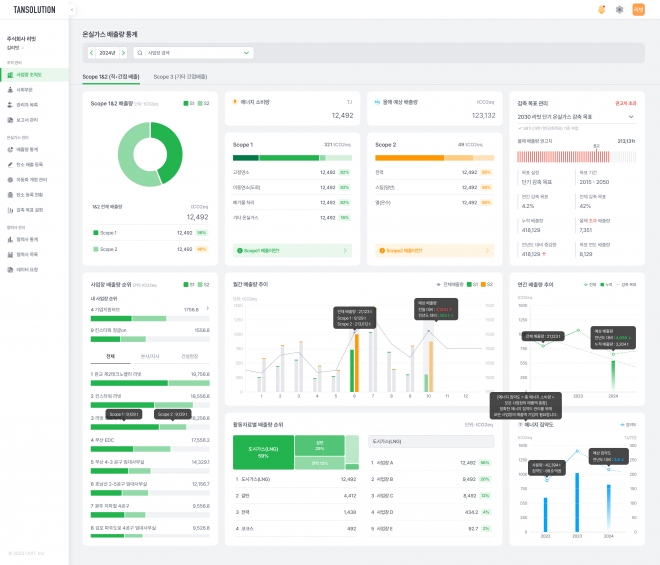This screenshot has height=565, width=660.
Task: Toggle S2 legend in Scope 1&2 donut card
Action: pos(203,103)
